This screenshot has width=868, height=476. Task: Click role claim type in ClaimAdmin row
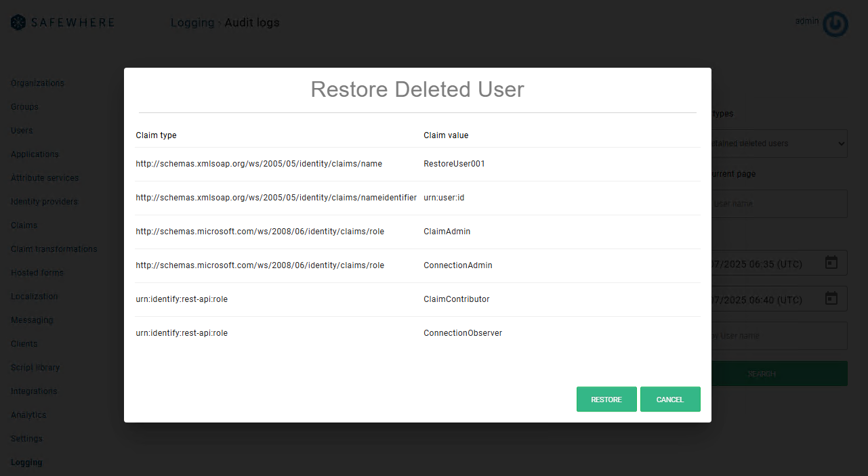pos(260,232)
